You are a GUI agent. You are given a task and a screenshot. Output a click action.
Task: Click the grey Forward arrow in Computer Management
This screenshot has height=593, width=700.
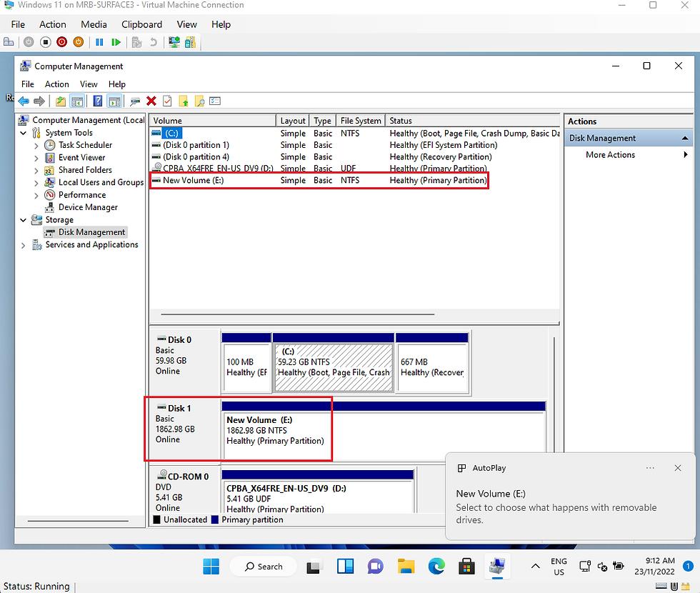pos(39,101)
